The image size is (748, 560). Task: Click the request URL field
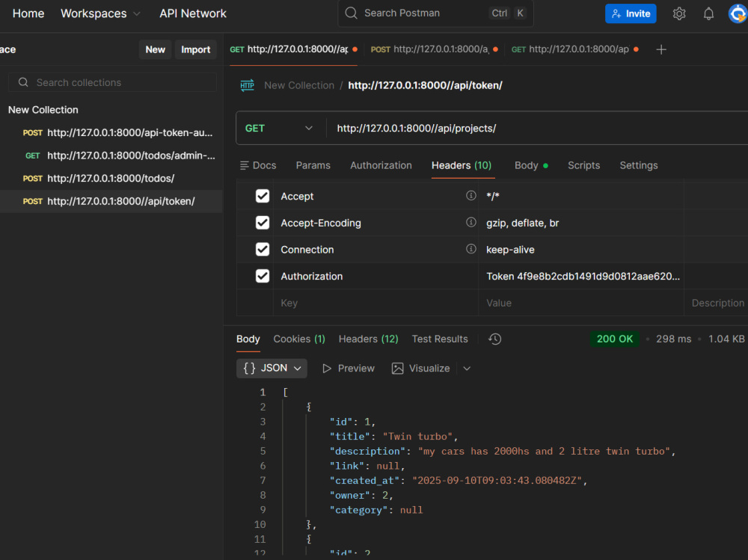[x=538, y=129]
